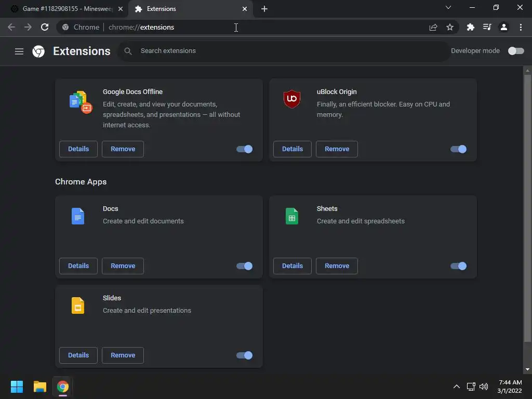532x399 pixels.
Task: Turn off the Sheets app toggle
Action: click(458, 266)
